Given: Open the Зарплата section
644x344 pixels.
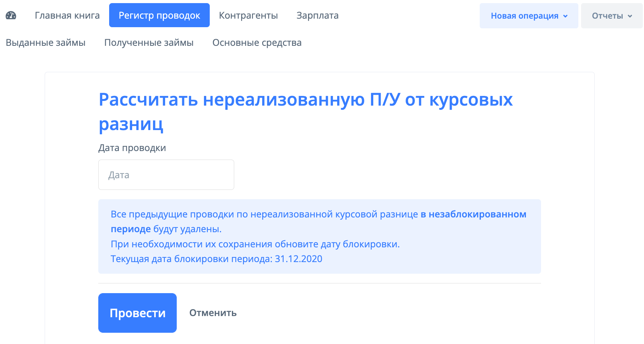Looking at the screenshot, I should [317, 16].
